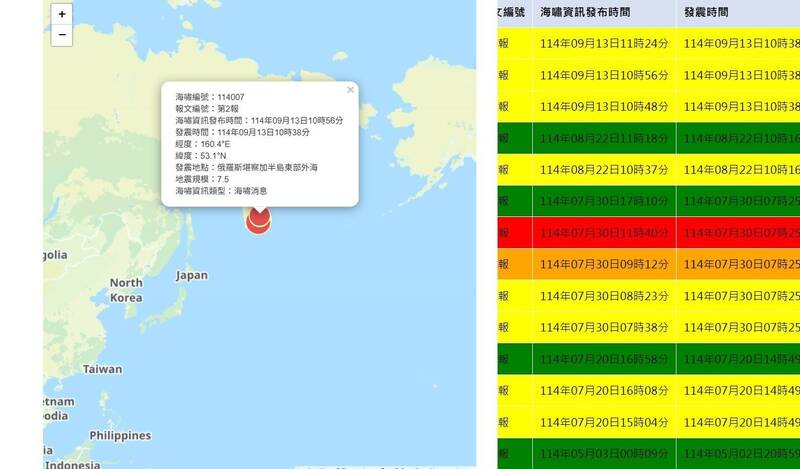This screenshot has height=469, width=800.
Task: Select the orange row published 114年07月30日09時12分
Action: tap(648, 264)
